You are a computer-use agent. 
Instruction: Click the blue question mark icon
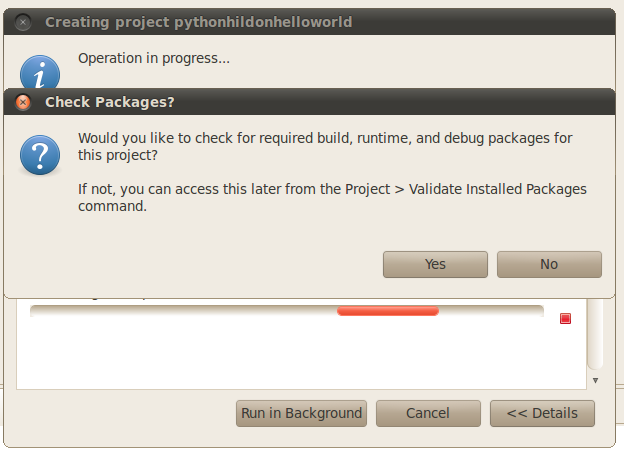(40, 155)
